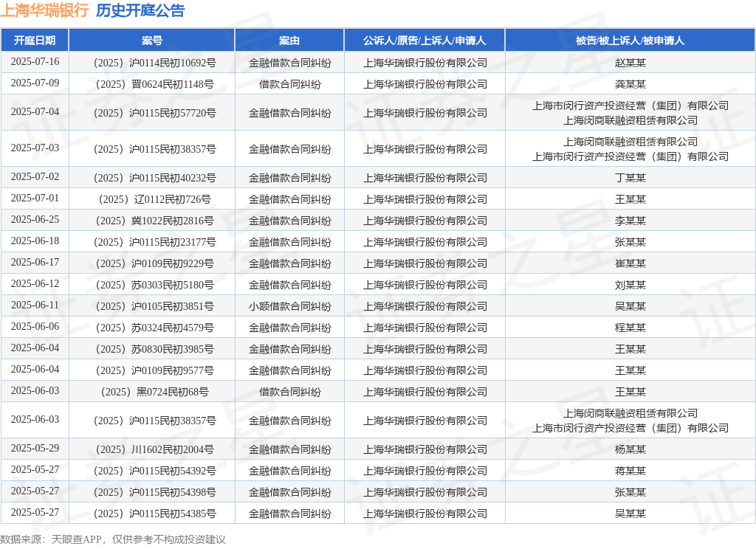Click the 历史开庭公告 heading
The image size is (756, 546).
140,10
